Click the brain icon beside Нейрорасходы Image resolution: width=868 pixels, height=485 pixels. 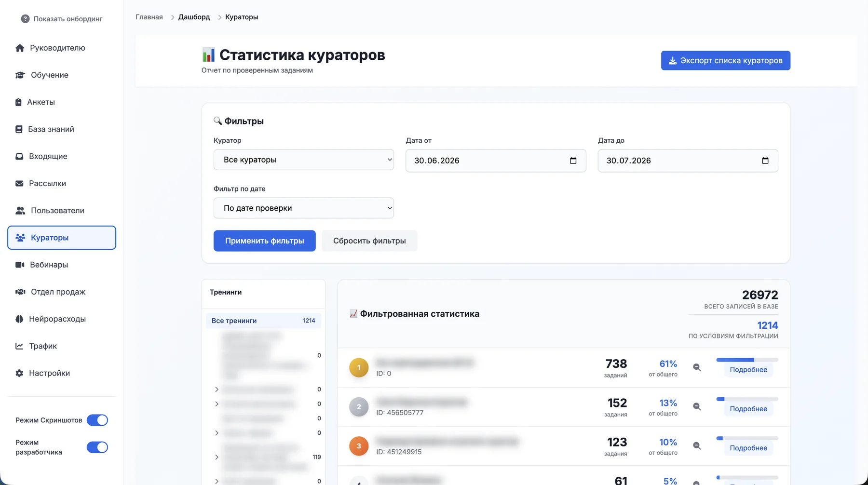coord(19,319)
